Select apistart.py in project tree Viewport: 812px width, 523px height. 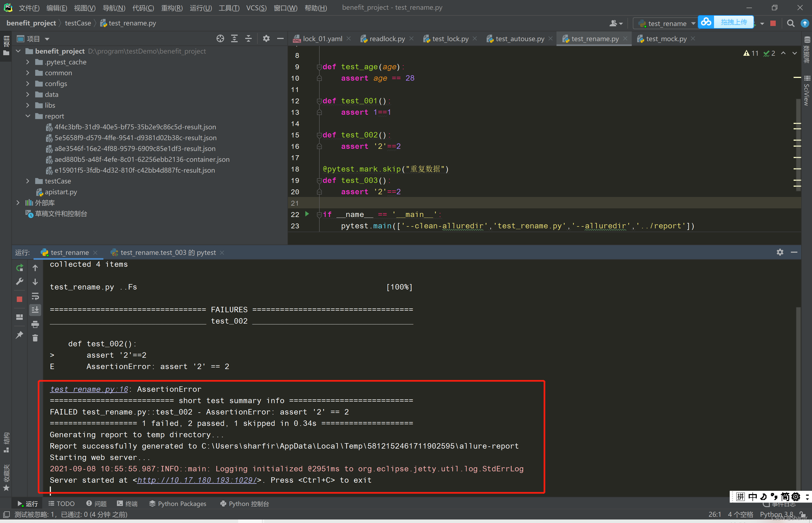(x=61, y=192)
